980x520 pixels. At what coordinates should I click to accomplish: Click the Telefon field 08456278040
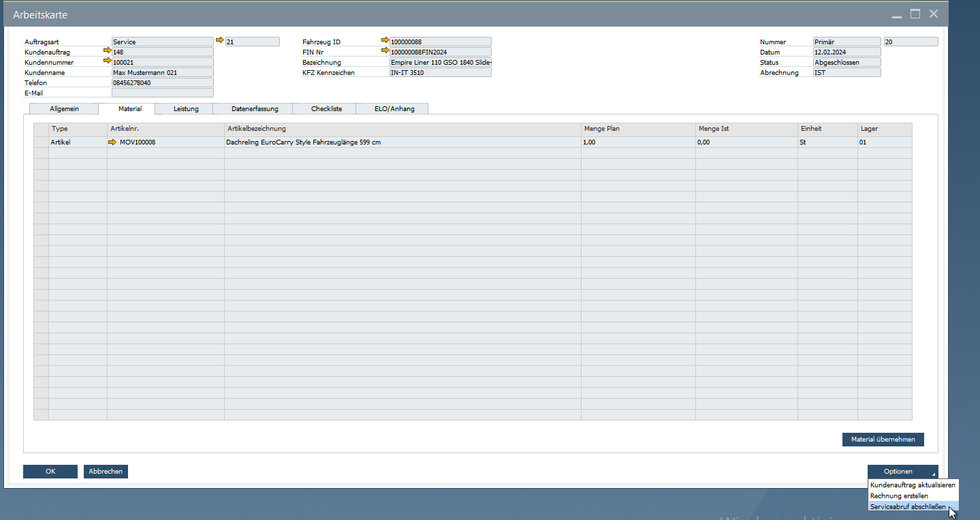[162, 82]
